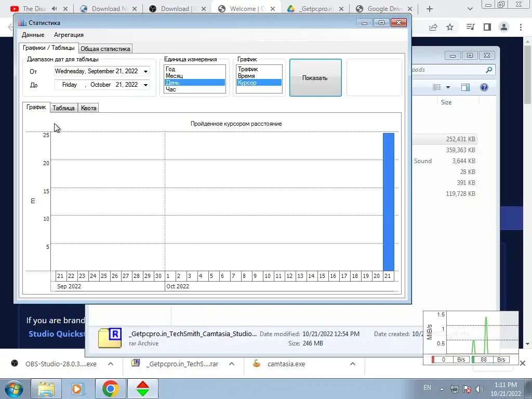Bookmark this page with star icon

450,27
